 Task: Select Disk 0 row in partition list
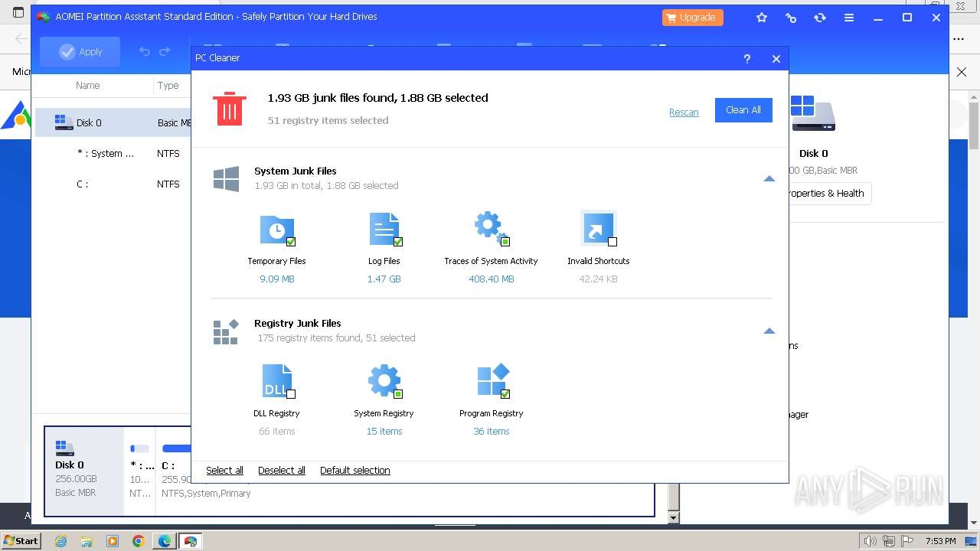tap(113, 122)
